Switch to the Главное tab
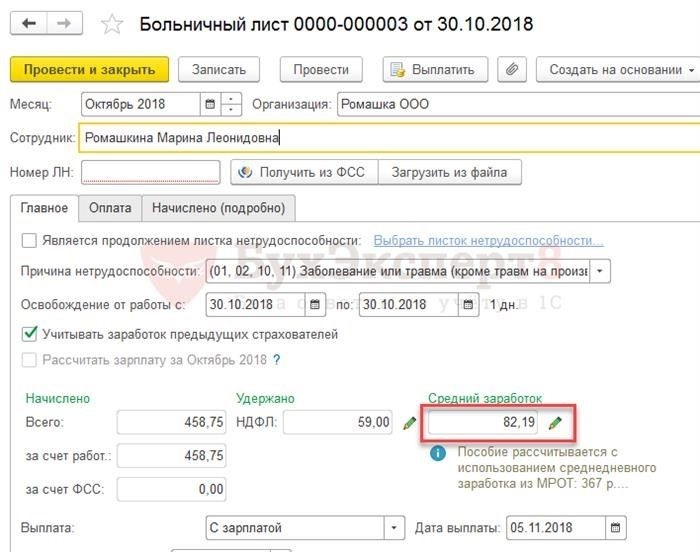 pyautogui.click(x=44, y=208)
